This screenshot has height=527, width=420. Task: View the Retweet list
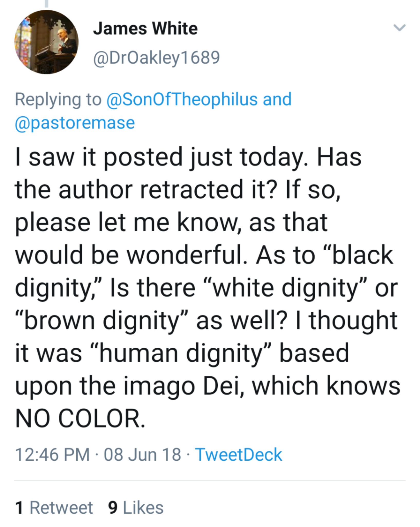[x=61, y=508]
